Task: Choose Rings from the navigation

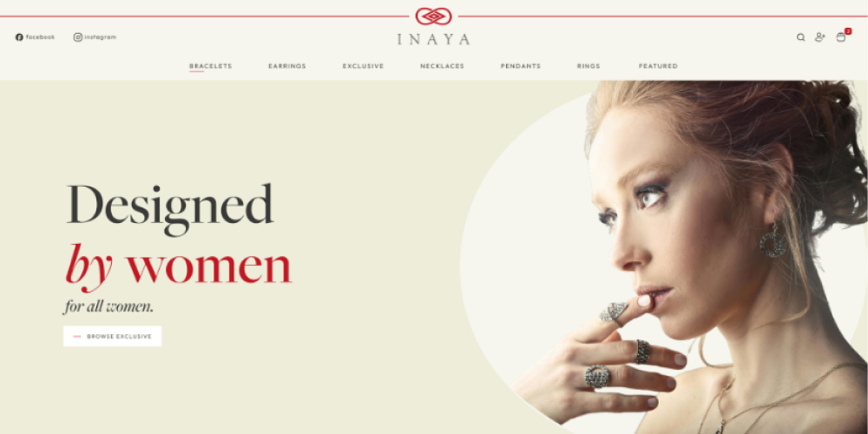Action: [588, 66]
